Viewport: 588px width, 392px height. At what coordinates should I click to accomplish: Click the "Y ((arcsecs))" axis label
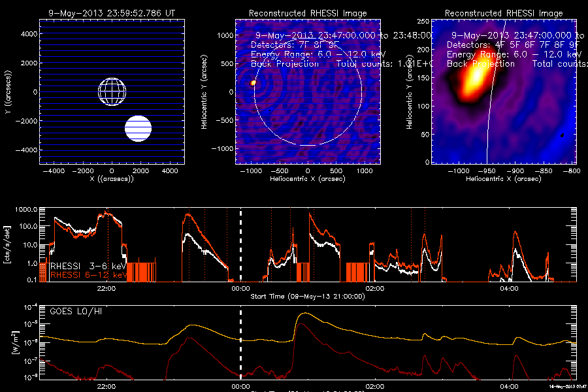coord(8,92)
